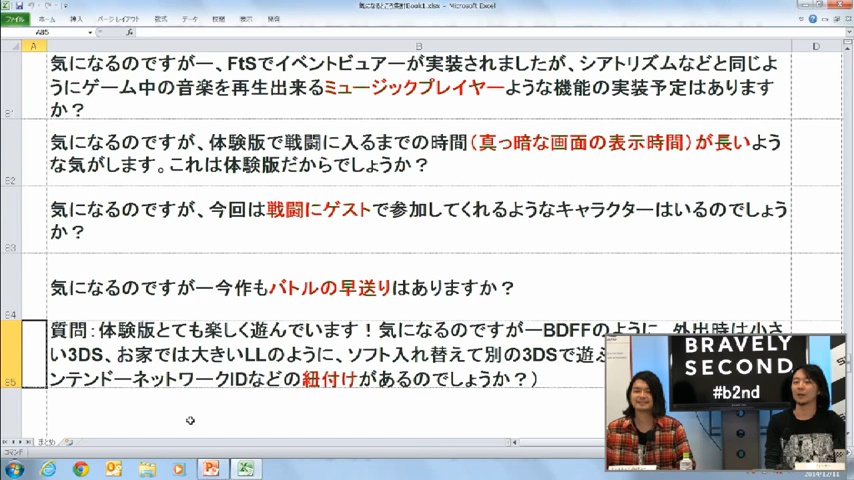Switch to the 挿入 ribbon tab

point(76,19)
